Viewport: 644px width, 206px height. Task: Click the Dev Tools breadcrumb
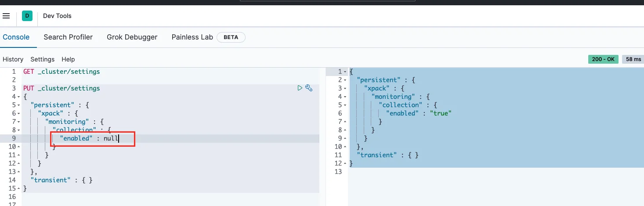click(57, 16)
